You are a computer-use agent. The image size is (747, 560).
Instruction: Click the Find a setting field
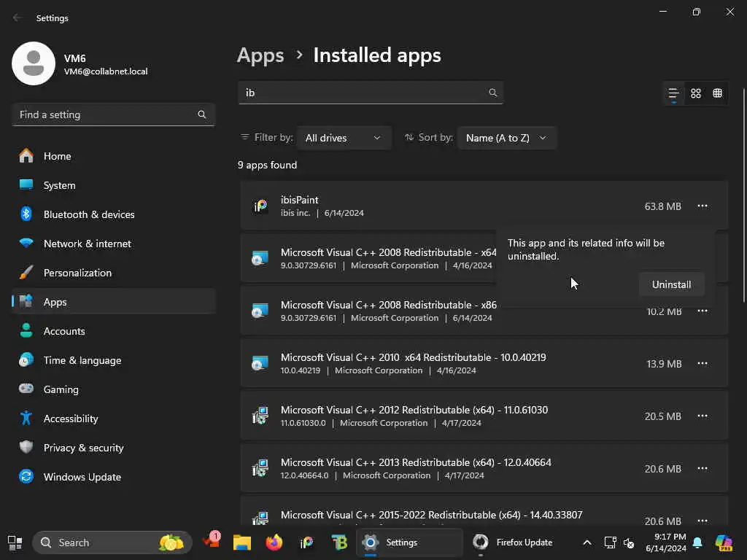point(113,114)
